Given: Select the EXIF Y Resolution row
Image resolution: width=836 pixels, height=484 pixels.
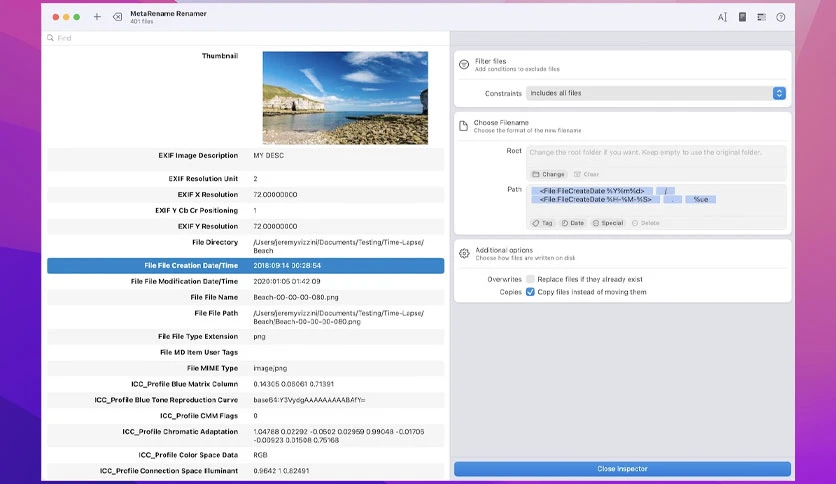Looking at the screenshot, I should click(245, 226).
